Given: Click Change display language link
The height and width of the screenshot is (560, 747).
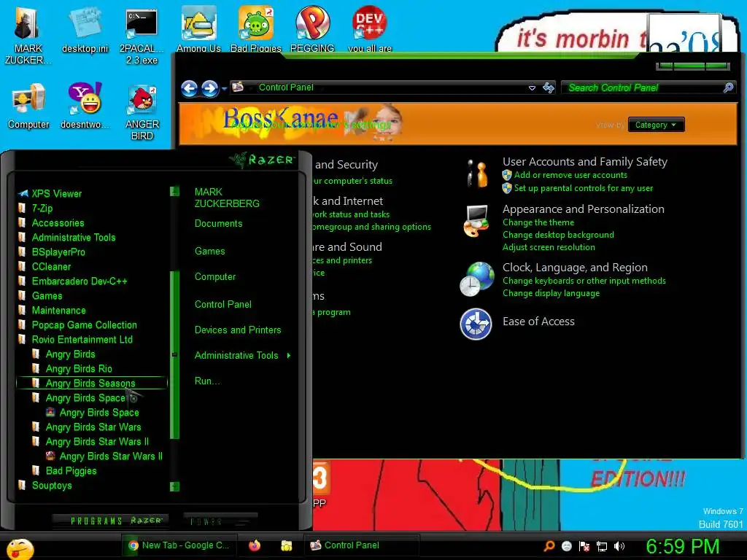Looking at the screenshot, I should [551, 293].
